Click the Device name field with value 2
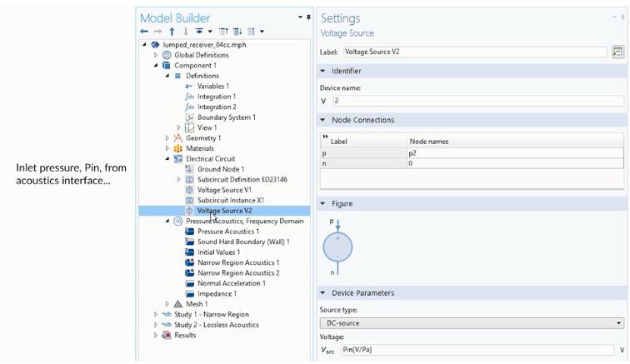The width and height of the screenshot is (630, 364). point(478,101)
